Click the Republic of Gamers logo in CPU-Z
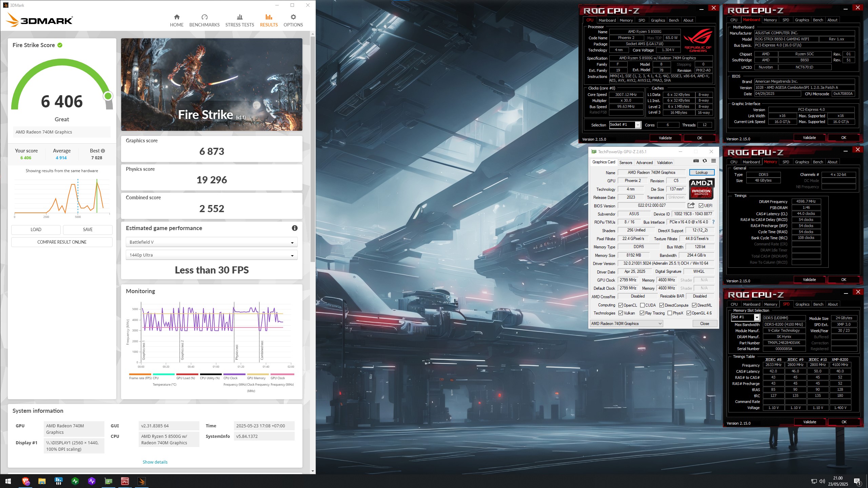868x488 pixels. 698,41
